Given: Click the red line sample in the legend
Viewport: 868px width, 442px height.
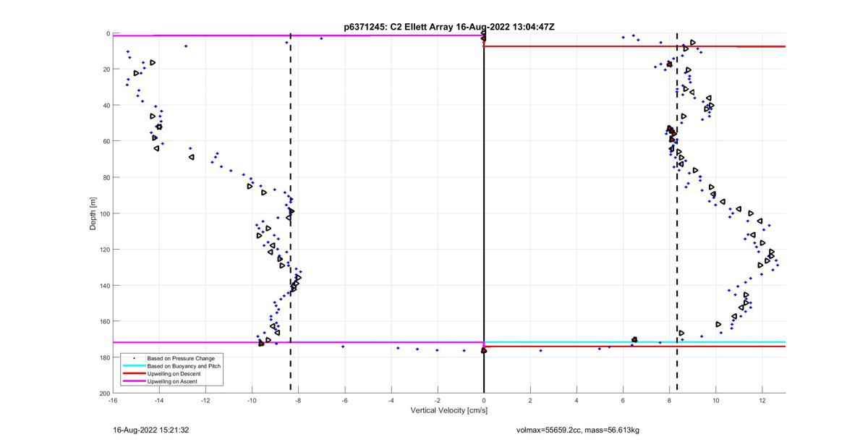Looking at the screenshot, I should (x=133, y=373).
